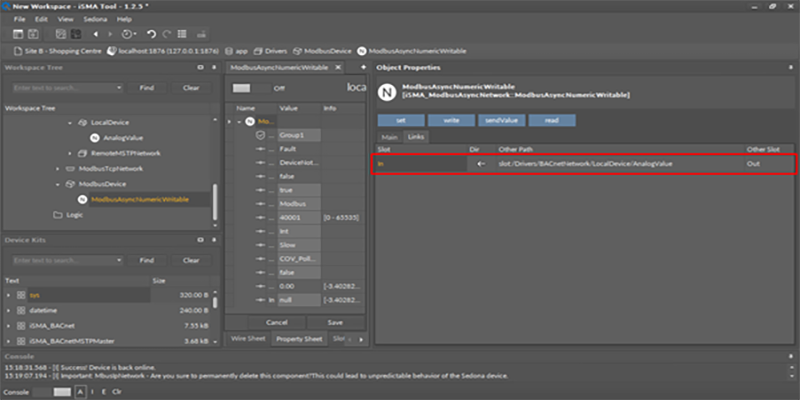Open the Device Kits search dropdown

pyautogui.click(x=119, y=260)
